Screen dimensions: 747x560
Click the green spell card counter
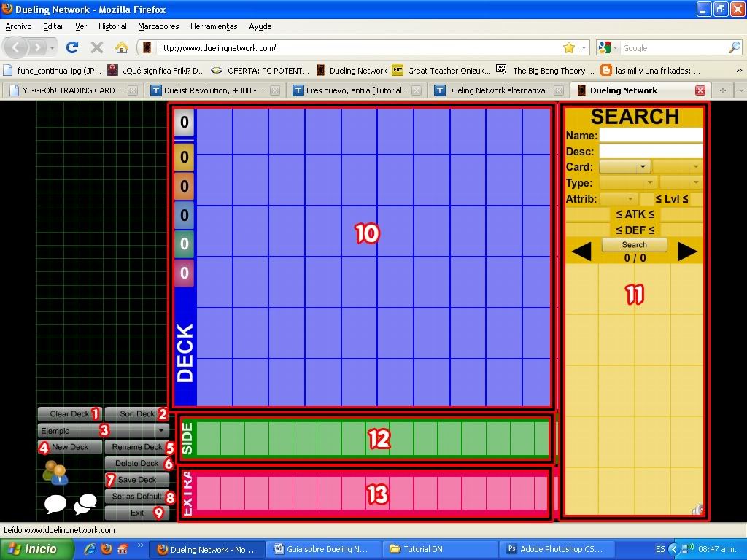(x=185, y=244)
